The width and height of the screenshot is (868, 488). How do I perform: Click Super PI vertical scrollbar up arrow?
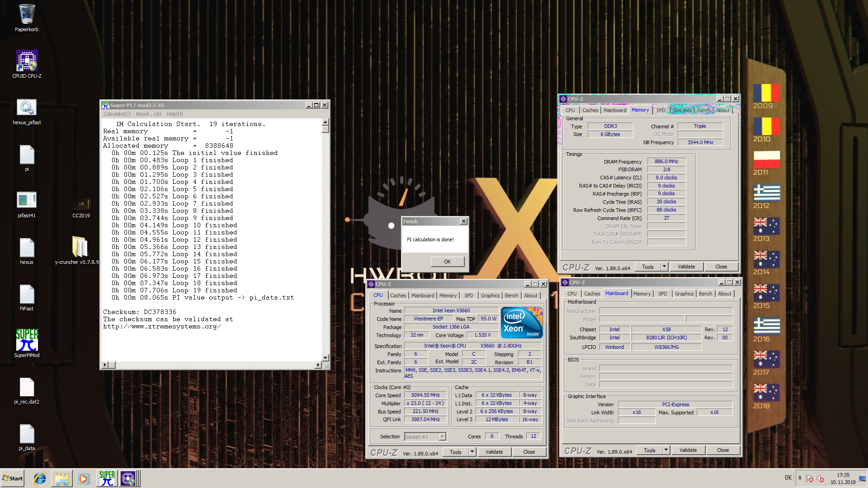[325, 122]
